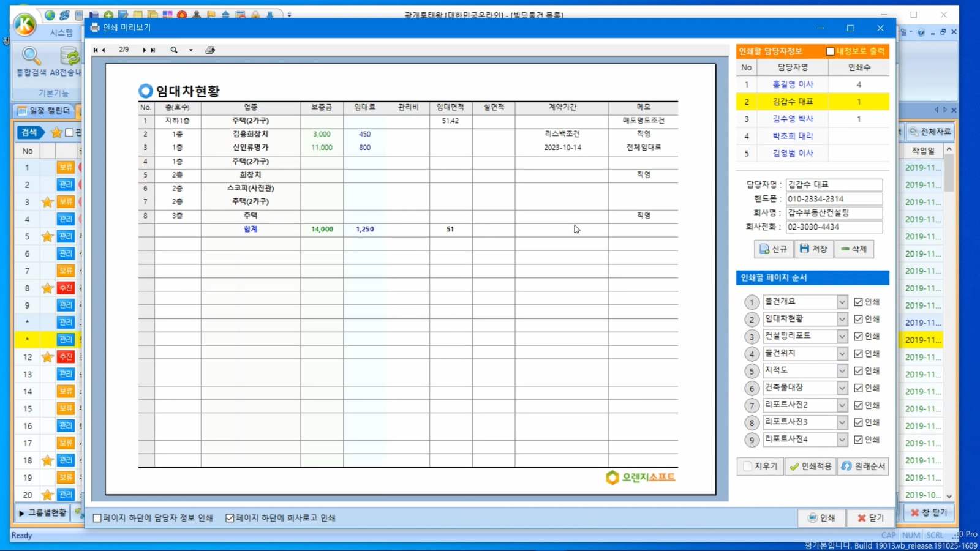Go to the previous preview page
This screenshot has height=551, width=980.
pos(104,50)
